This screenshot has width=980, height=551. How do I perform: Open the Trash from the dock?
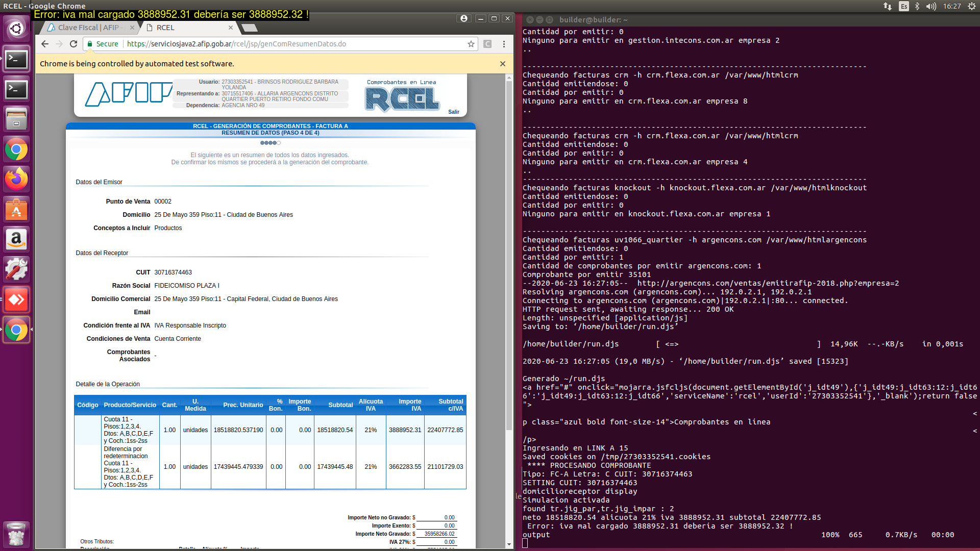point(16,534)
